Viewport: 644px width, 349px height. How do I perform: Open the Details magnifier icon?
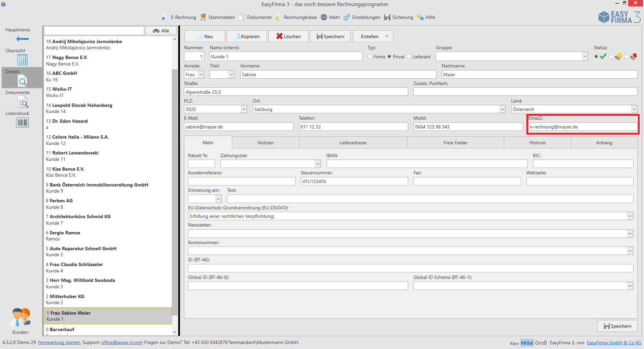[x=22, y=81]
